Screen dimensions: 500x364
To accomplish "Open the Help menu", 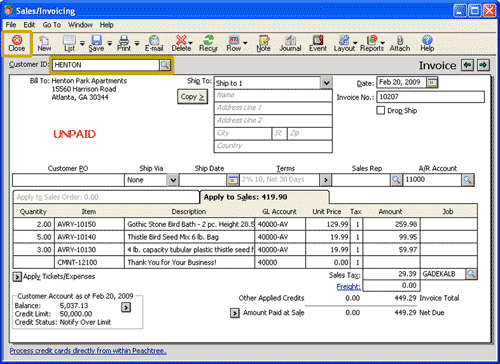I will coord(106,25).
